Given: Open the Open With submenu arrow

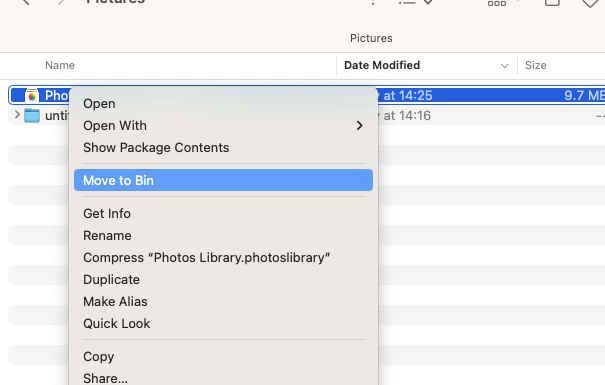Looking at the screenshot, I should click(x=359, y=125).
